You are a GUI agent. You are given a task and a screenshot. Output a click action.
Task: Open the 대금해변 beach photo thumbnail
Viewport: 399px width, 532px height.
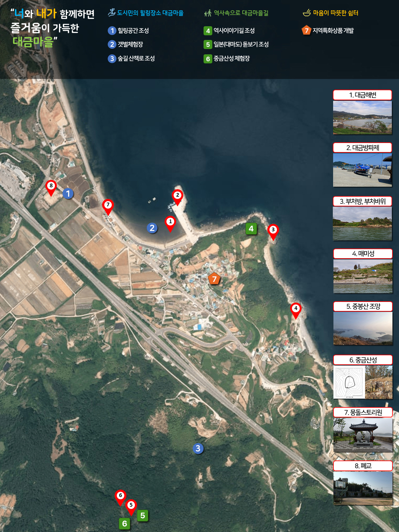coord(362,118)
